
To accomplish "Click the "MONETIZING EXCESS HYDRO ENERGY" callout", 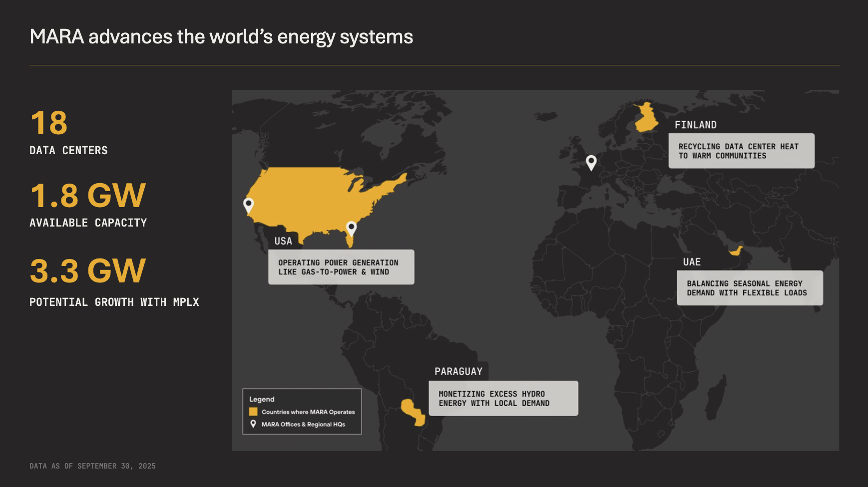I will coord(503,398).
